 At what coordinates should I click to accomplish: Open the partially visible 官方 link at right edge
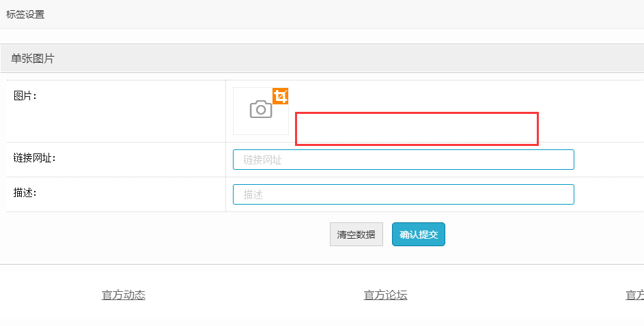tap(634, 295)
